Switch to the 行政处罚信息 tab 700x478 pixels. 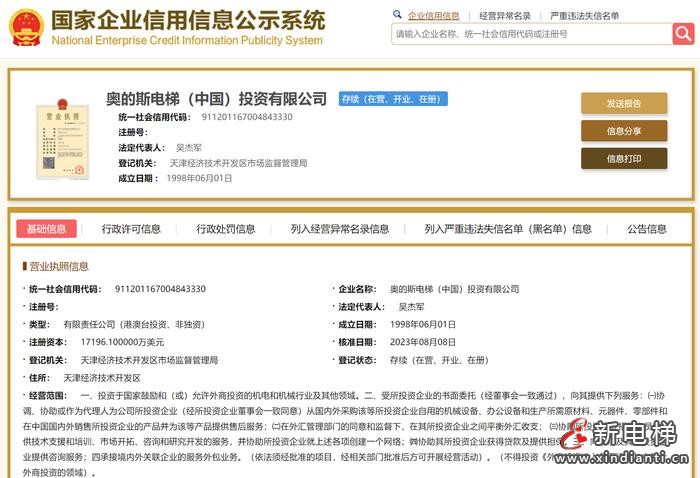pyautogui.click(x=226, y=229)
